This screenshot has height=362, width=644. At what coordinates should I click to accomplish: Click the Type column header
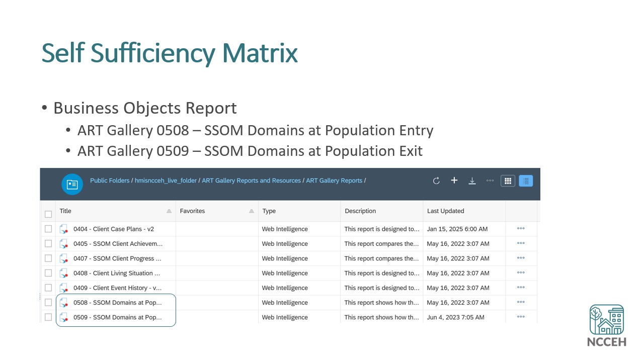coord(299,211)
